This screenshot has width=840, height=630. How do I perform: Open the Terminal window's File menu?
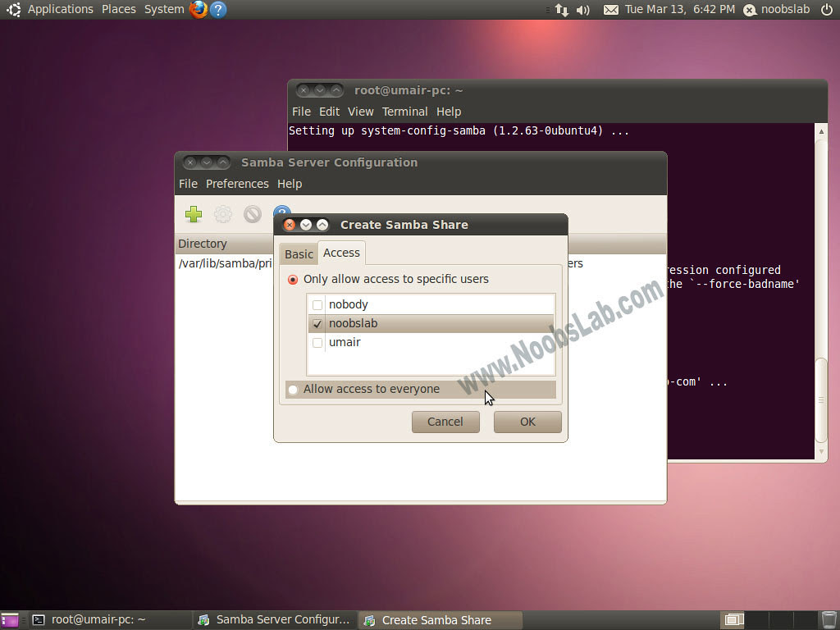pyautogui.click(x=301, y=112)
